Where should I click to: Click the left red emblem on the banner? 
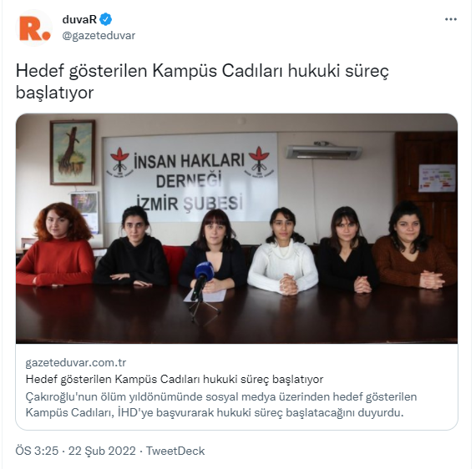119,160
